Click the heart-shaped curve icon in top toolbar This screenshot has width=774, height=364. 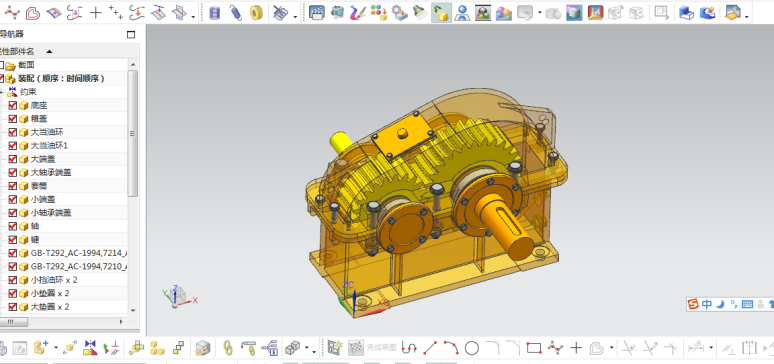(x=33, y=12)
